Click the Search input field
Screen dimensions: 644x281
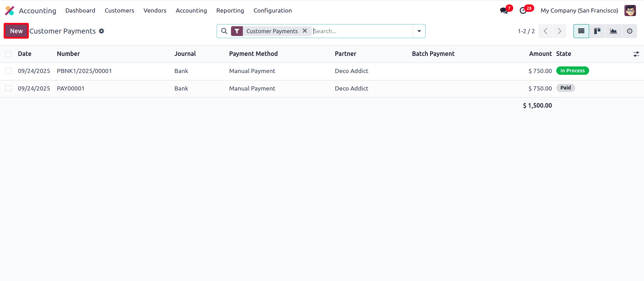tap(362, 31)
